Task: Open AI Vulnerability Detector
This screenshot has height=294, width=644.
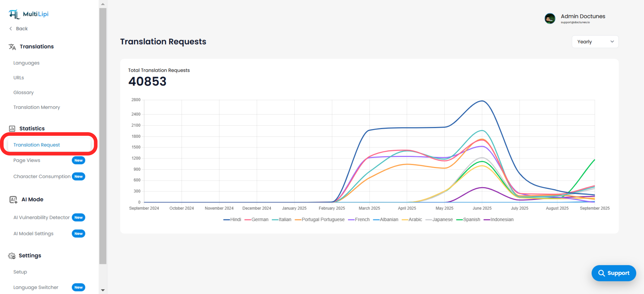Action: pos(41,218)
